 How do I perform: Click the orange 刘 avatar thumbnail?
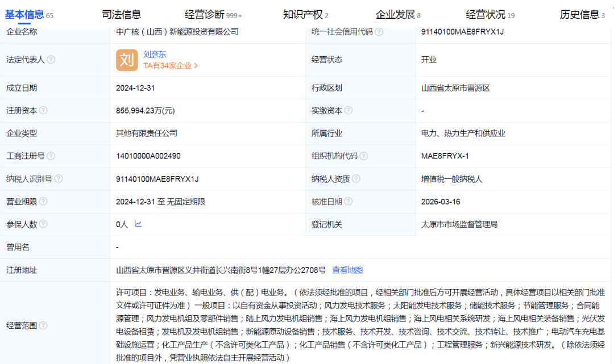[127, 60]
